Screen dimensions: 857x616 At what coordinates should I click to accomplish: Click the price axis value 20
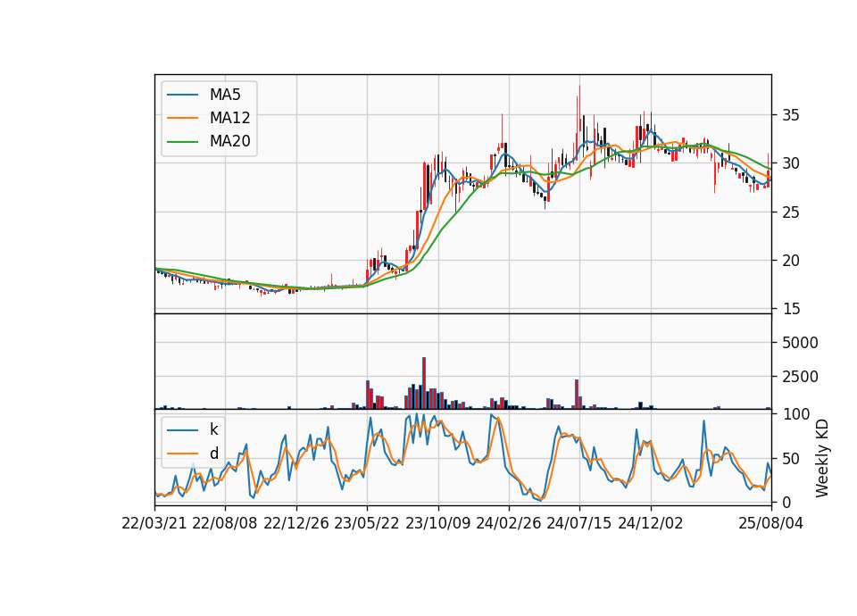(791, 261)
